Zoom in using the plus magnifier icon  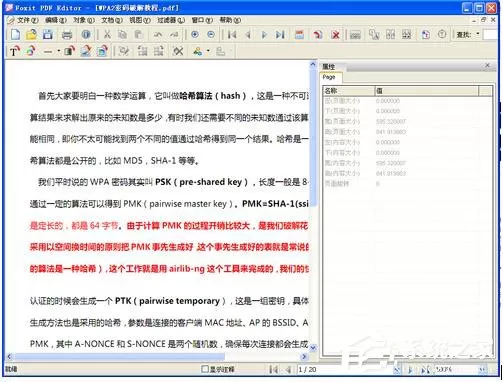click(195, 34)
